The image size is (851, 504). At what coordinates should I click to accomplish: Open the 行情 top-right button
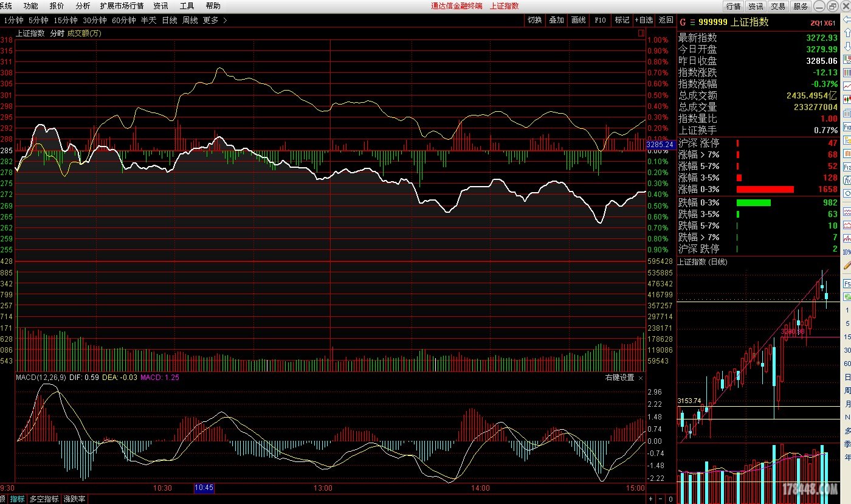pos(734,6)
